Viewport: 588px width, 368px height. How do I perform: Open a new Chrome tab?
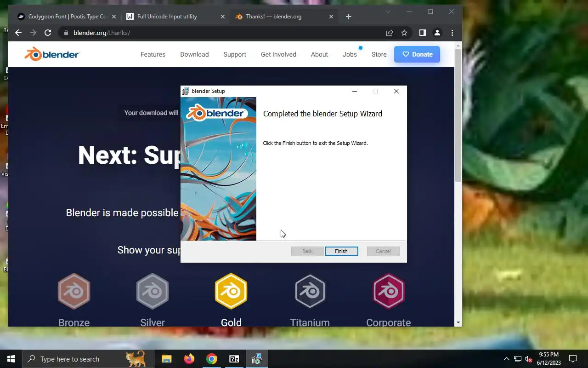349,17
